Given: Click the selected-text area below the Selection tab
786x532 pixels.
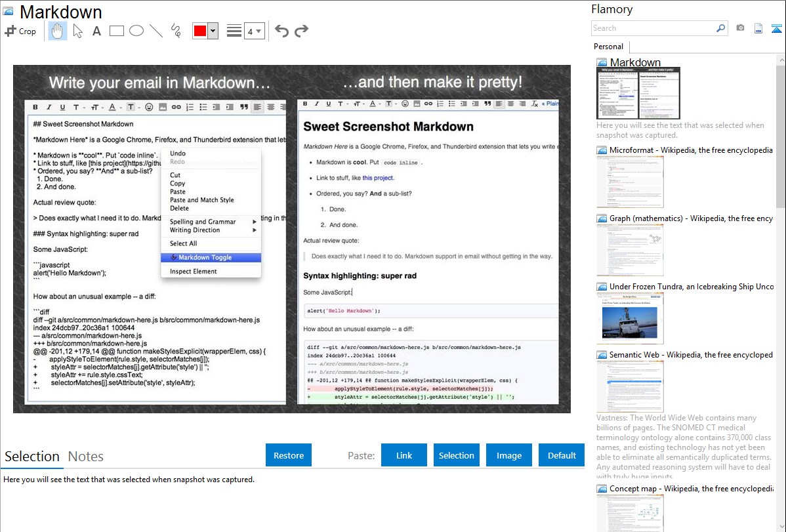Looking at the screenshot, I should [x=292, y=501].
